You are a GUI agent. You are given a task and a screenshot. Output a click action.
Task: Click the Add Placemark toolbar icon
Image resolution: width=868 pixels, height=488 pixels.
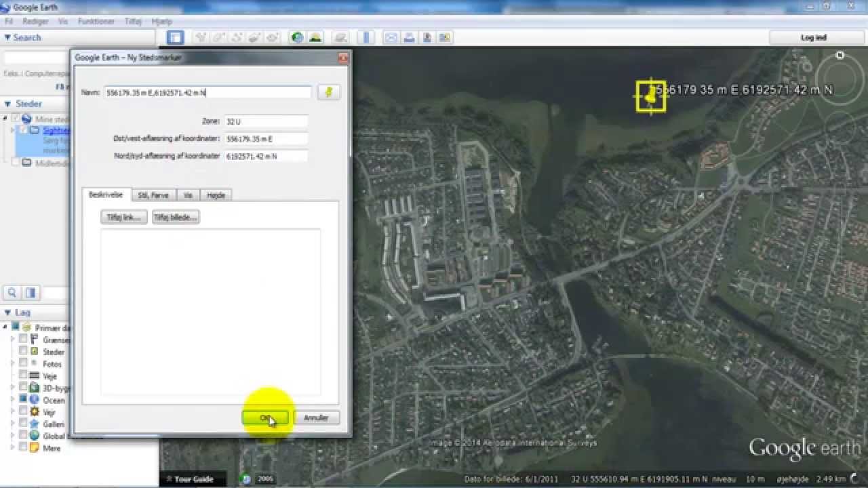click(201, 37)
